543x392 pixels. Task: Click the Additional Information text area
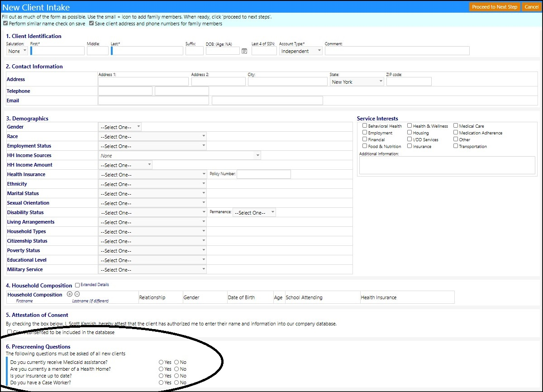pos(447,165)
